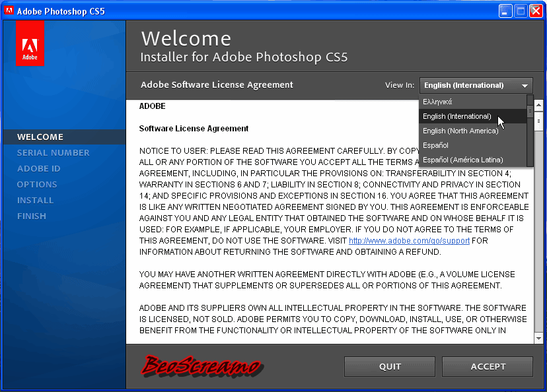Click the language list scrollbar thumb
The height and width of the screenshot is (392, 547).
point(530,111)
